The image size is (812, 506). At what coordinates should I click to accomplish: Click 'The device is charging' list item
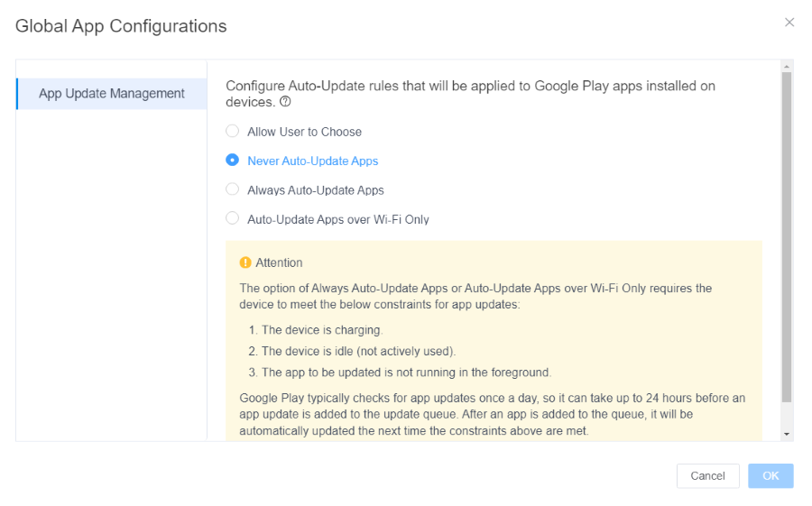tap(316, 330)
